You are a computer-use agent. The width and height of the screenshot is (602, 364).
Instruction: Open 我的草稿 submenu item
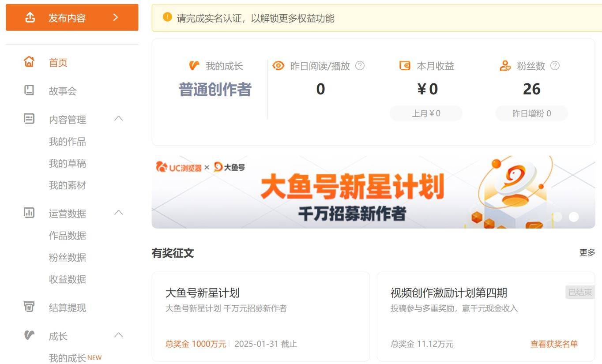point(68,164)
